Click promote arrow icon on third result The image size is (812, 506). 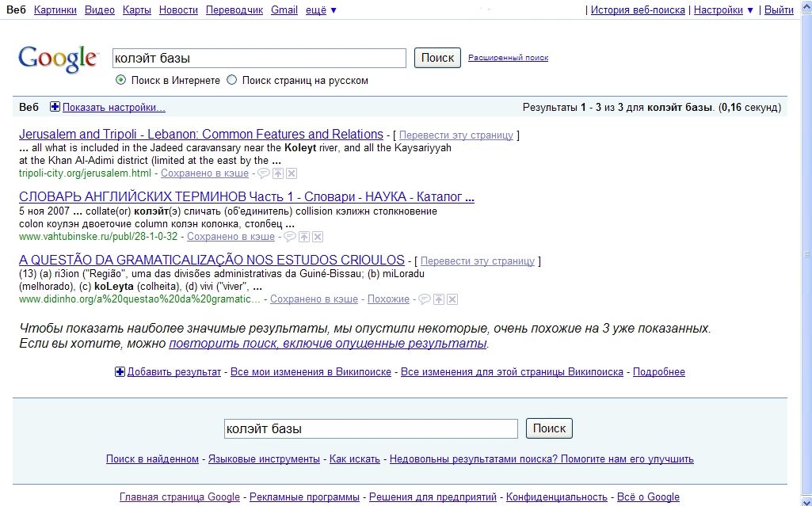tap(439, 299)
